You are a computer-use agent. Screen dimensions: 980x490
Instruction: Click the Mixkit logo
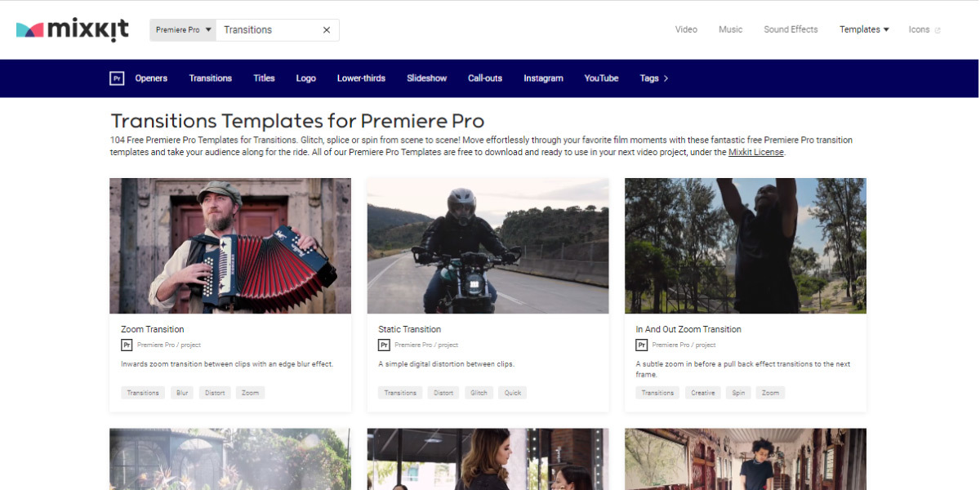point(73,29)
